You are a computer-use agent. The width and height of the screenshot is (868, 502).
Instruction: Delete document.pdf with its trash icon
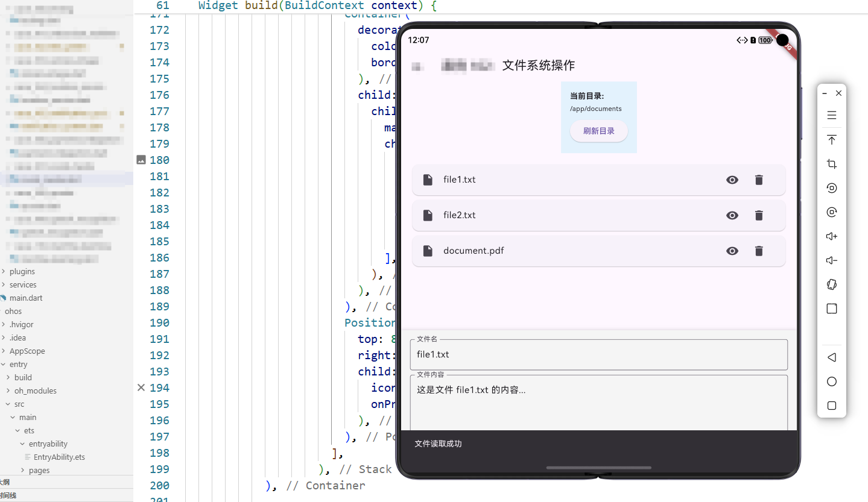(759, 251)
